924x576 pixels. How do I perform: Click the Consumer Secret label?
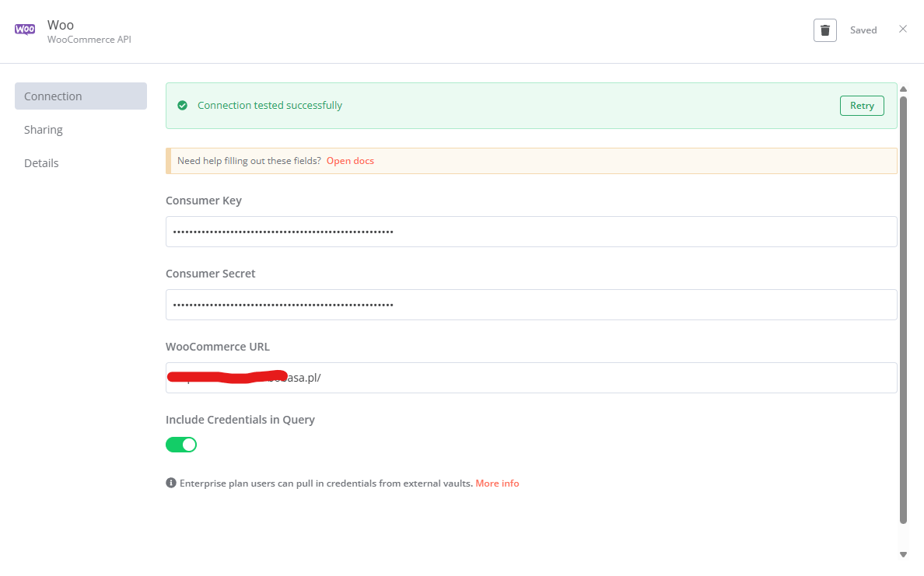[210, 274]
